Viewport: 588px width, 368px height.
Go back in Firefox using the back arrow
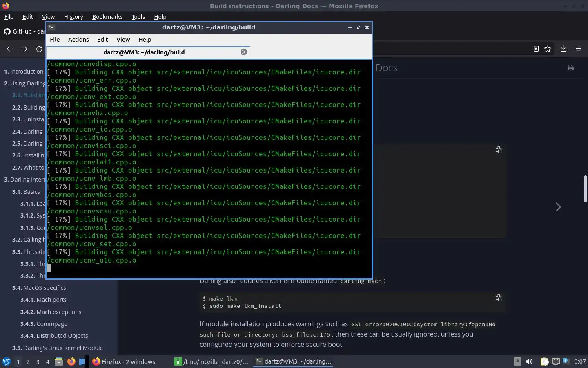point(10,49)
